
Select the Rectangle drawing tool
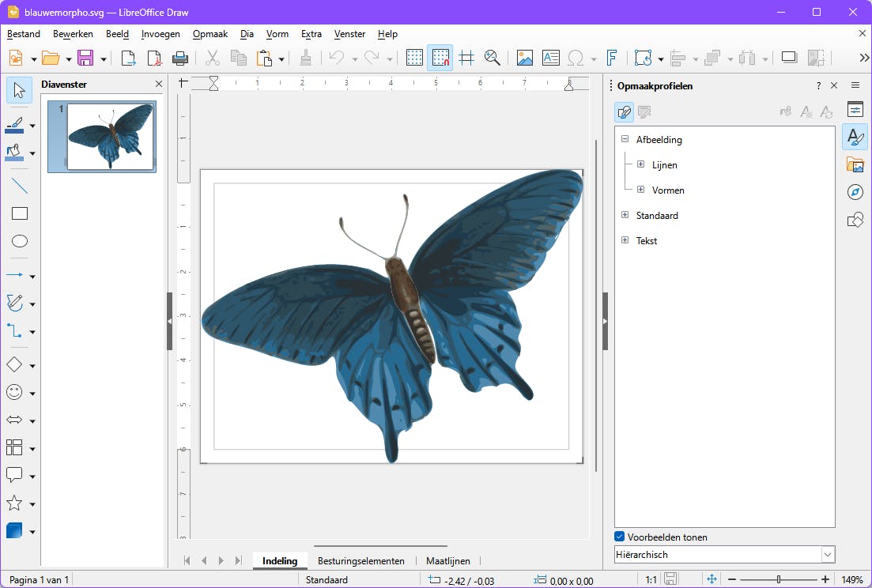[20, 213]
